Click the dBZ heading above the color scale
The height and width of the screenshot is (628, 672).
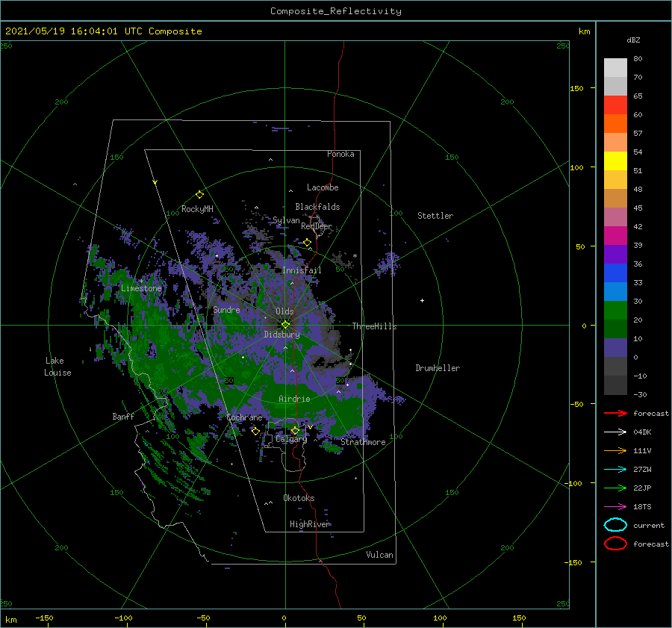633,40
